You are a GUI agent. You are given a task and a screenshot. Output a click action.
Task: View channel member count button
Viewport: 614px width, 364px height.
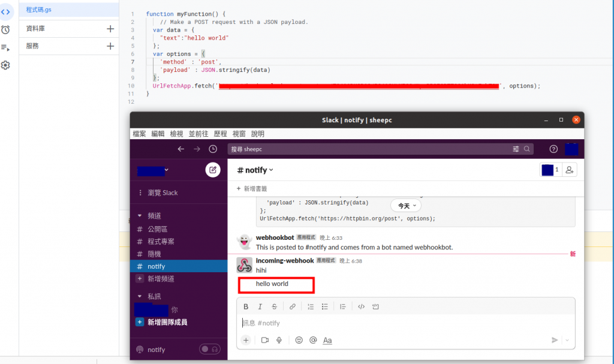click(550, 170)
